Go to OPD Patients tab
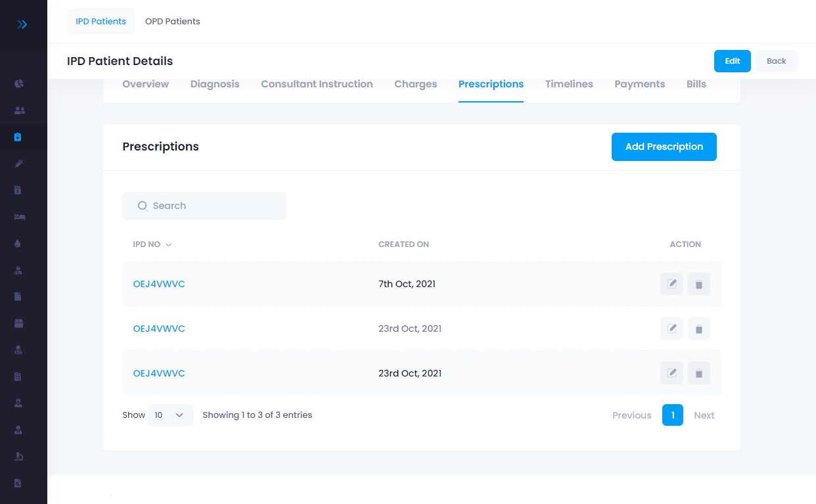The width and height of the screenshot is (816, 504). coord(173,22)
